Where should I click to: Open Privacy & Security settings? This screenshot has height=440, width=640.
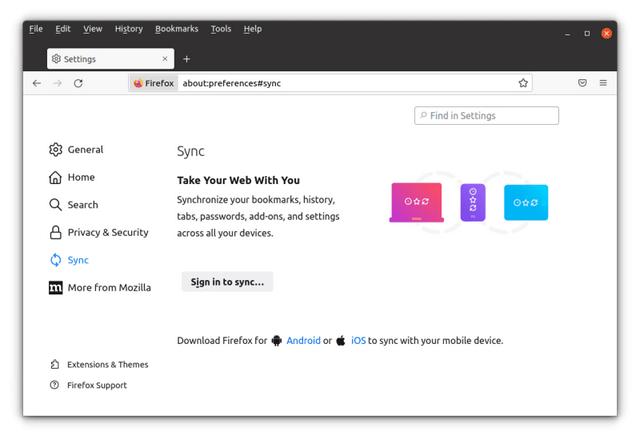pos(98,232)
